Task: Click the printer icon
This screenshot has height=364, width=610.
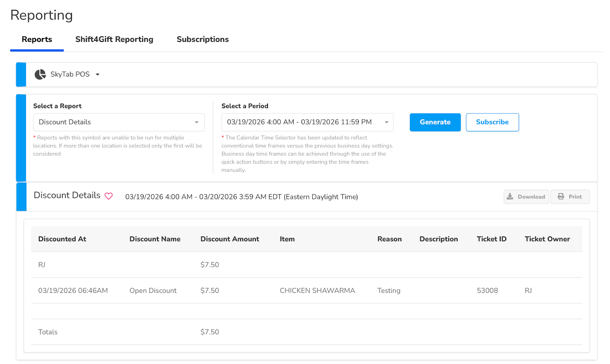Action: coord(561,196)
